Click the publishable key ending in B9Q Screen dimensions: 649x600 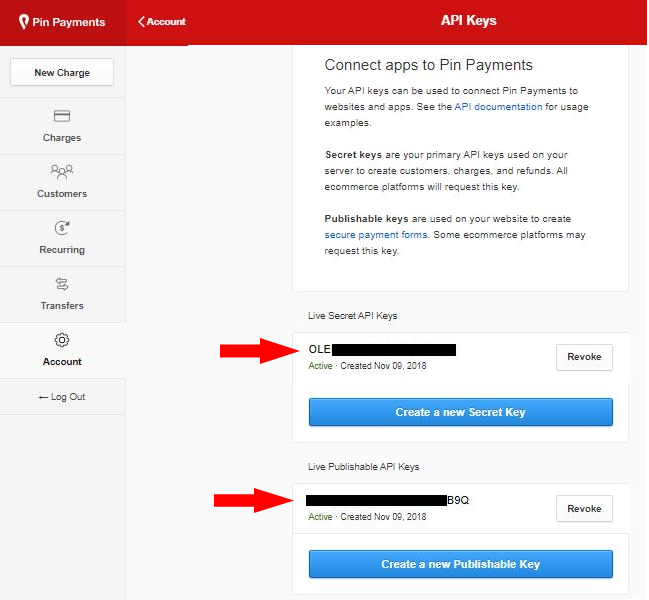tap(387, 500)
